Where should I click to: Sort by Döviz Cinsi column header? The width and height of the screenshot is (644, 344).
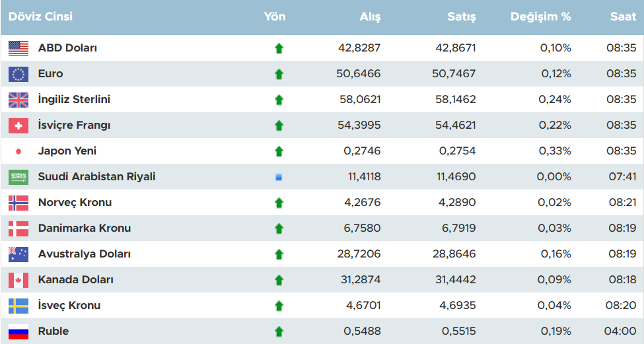41,17
